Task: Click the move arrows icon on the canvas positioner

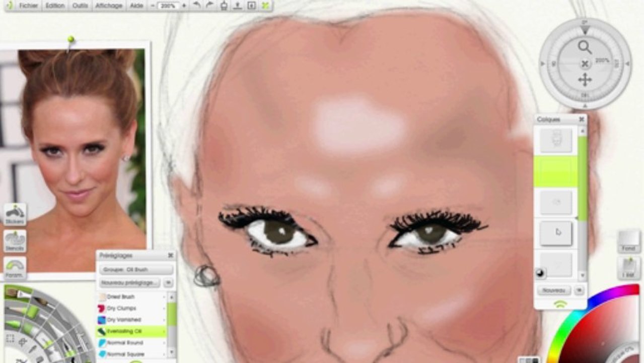Action: 585,80
